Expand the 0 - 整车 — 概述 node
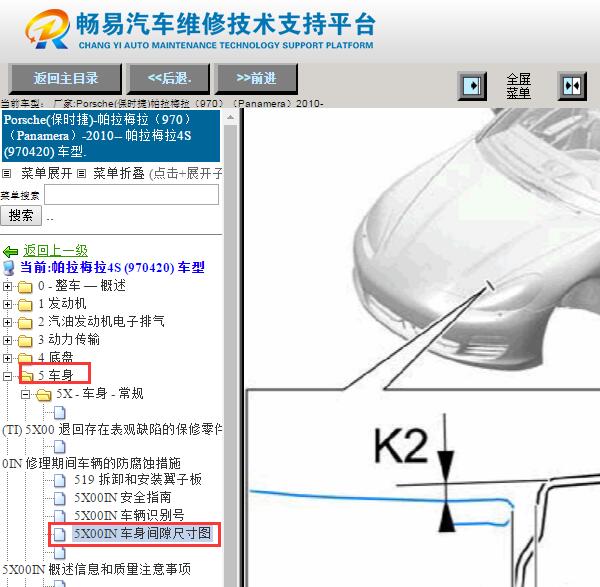This screenshot has height=587, width=600. pos(7,286)
